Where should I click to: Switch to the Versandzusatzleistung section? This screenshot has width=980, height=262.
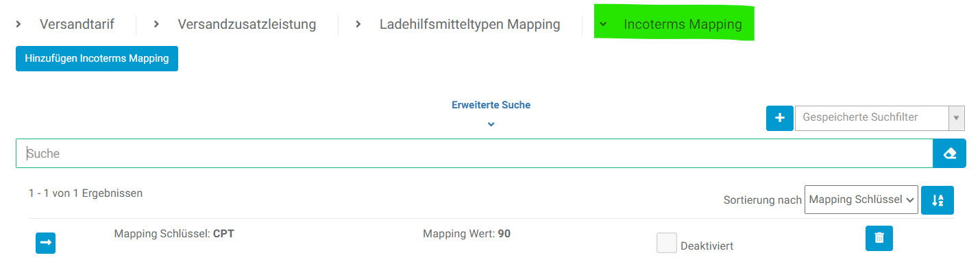pos(247,24)
